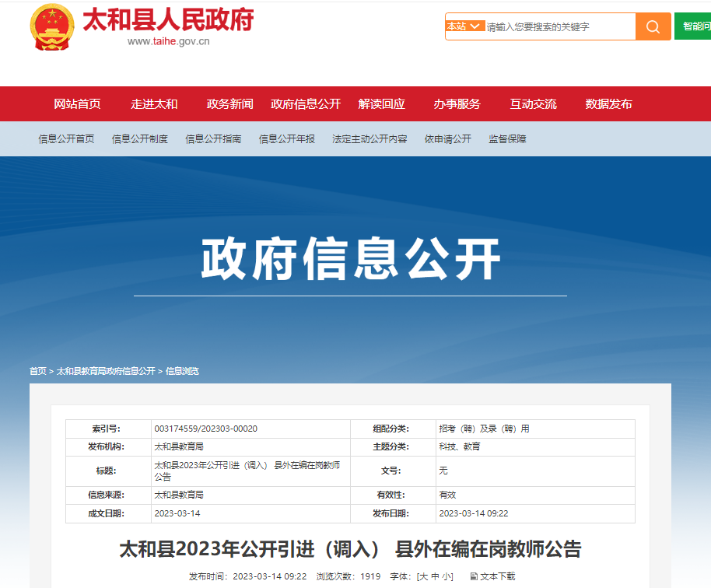Go to the 走进太和 menu

click(x=154, y=104)
